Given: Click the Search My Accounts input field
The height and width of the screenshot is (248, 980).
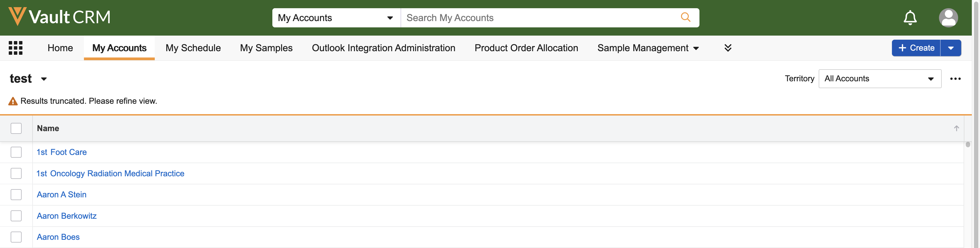Looking at the screenshot, I should pos(540,18).
